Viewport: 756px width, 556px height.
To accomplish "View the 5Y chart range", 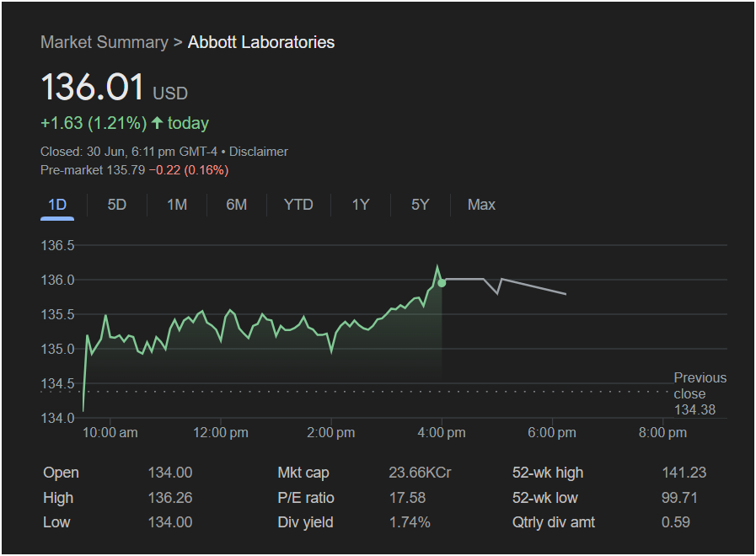I will click(x=420, y=205).
